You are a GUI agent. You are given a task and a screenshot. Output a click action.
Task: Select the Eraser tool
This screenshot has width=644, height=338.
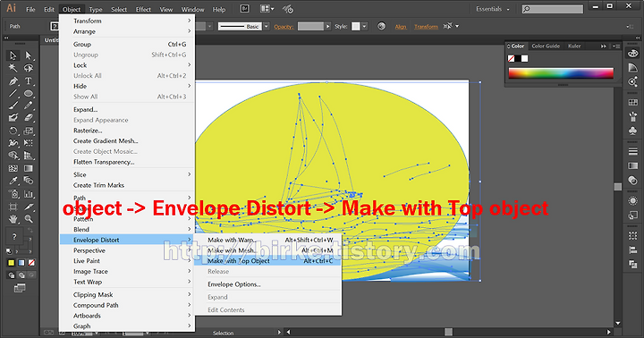[28, 118]
